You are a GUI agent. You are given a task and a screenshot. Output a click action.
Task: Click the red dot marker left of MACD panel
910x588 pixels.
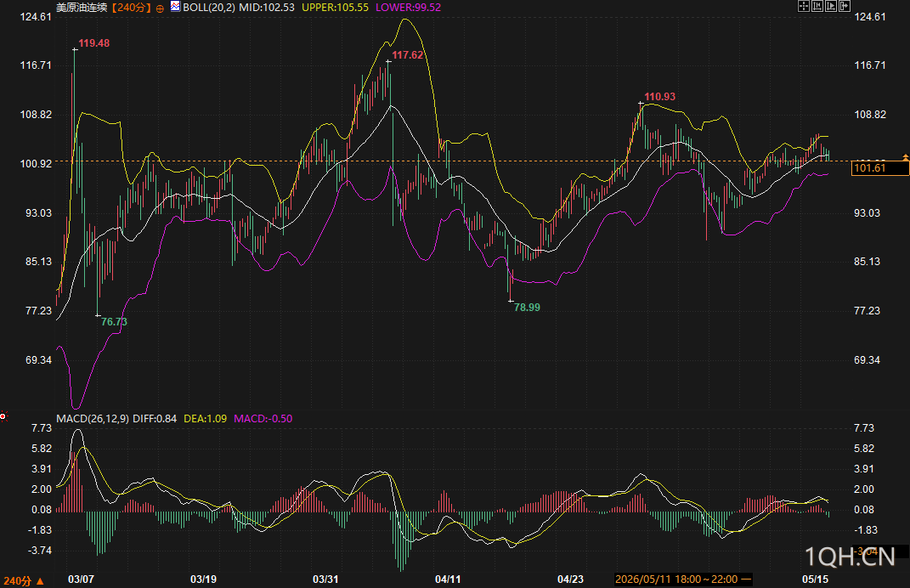click(x=3, y=416)
